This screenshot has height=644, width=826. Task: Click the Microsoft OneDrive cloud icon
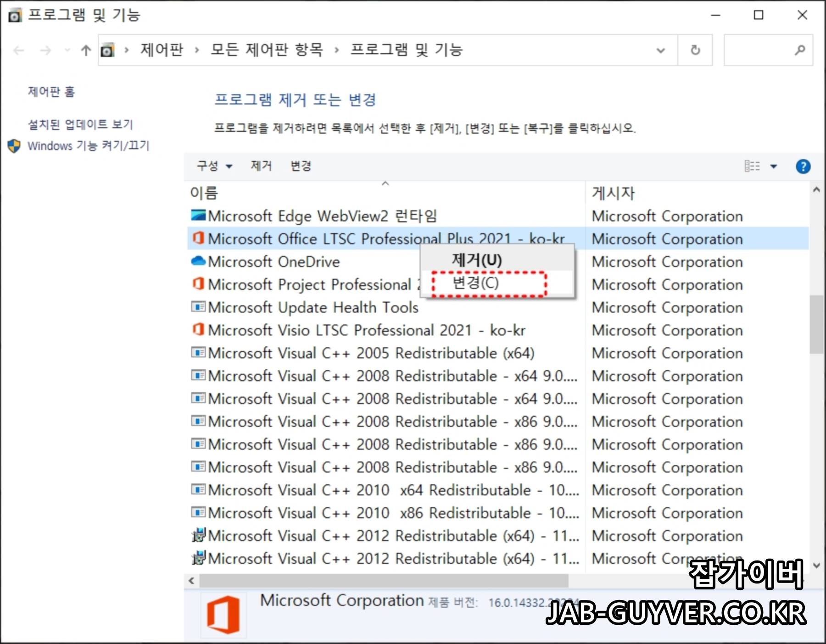click(x=198, y=261)
